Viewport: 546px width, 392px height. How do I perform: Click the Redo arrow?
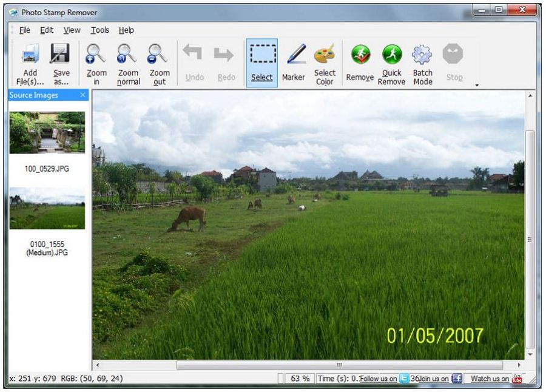[223, 54]
